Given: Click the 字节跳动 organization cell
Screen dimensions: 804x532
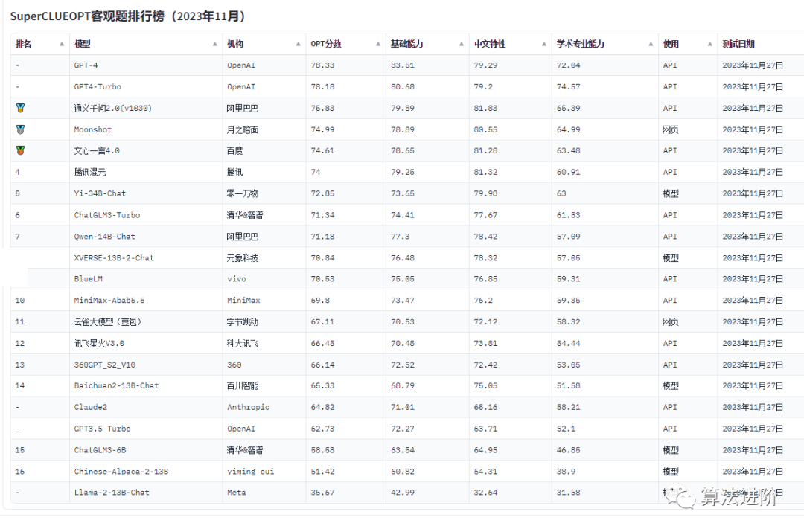Looking at the screenshot, I should 264,322.
